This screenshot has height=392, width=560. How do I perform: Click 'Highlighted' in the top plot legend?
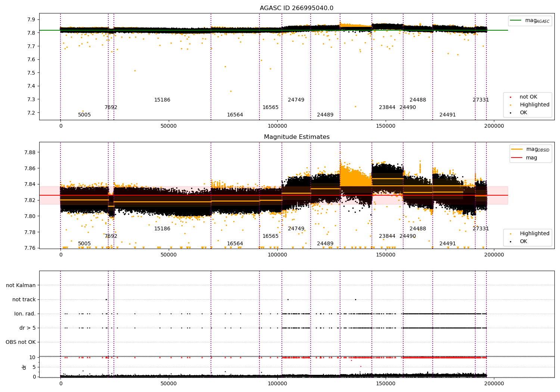pos(534,105)
